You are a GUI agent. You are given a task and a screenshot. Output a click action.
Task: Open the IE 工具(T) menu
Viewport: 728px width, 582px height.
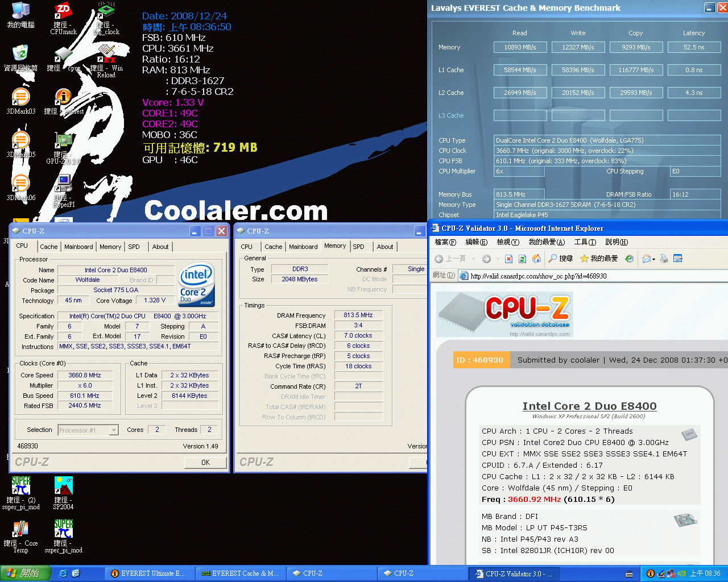(x=585, y=242)
